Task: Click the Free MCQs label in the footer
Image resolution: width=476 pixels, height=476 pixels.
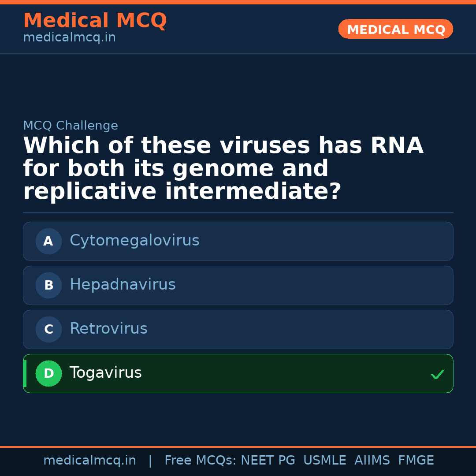Action: coord(201,461)
